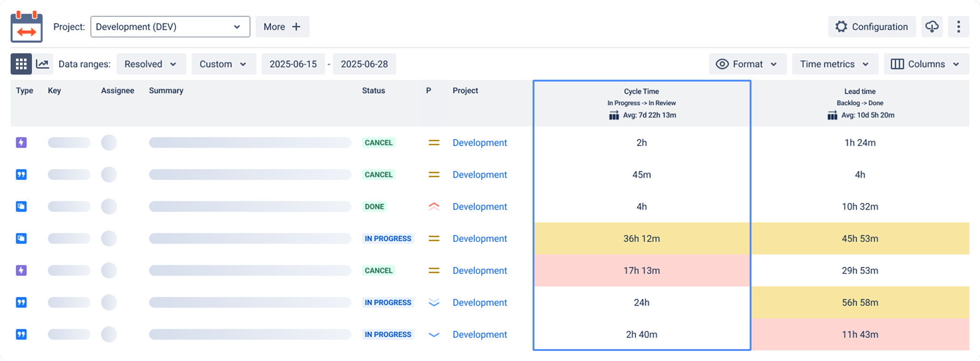This screenshot has width=980, height=361.
Task: Open the Columns menu
Action: tap(926, 64)
